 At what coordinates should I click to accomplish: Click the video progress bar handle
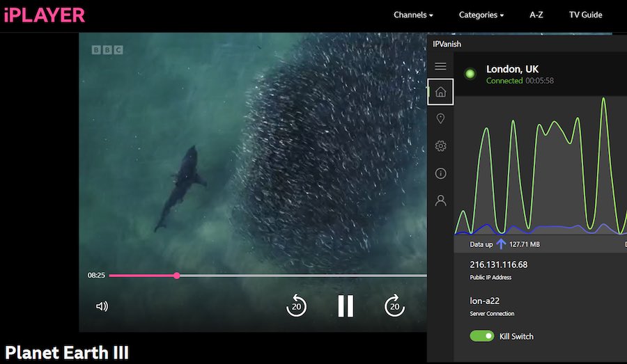(177, 276)
